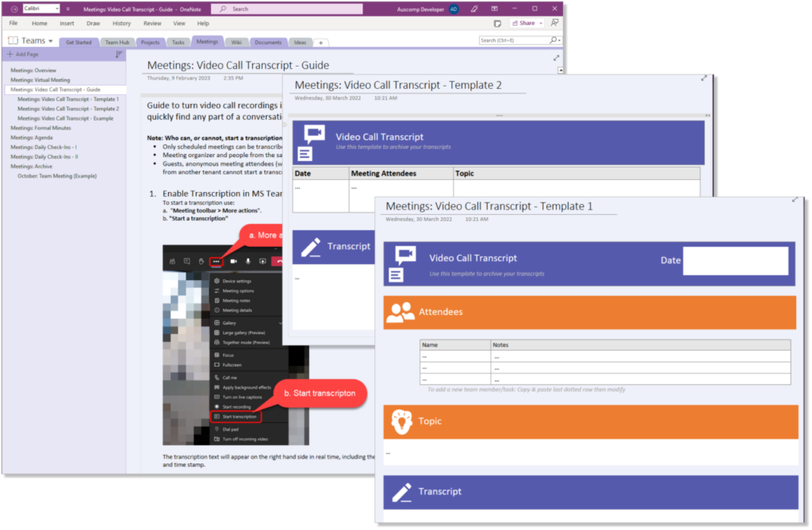Image resolution: width=812 pixels, height=530 pixels.
Task: Click the magnifier in the Search (Ctrl+E) box
Action: (553, 40)
